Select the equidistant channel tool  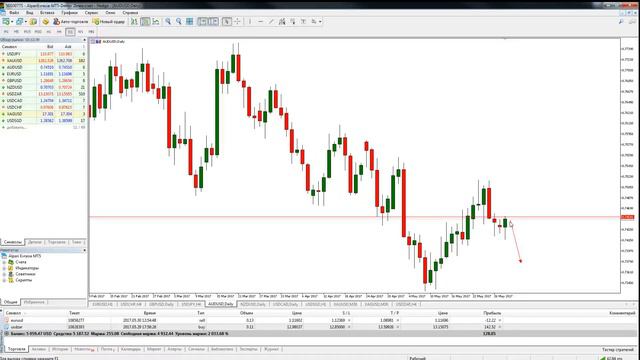pos(282,22)
